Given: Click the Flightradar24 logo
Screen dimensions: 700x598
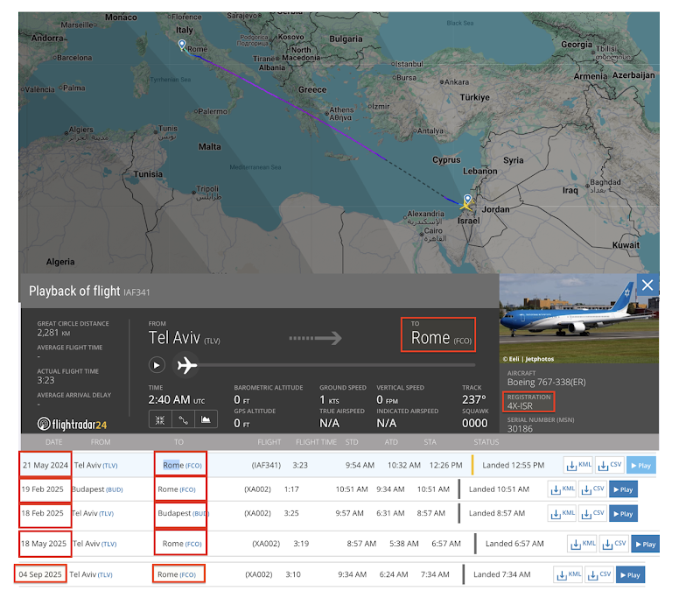Looking at the screenshot, I should 73,424.
